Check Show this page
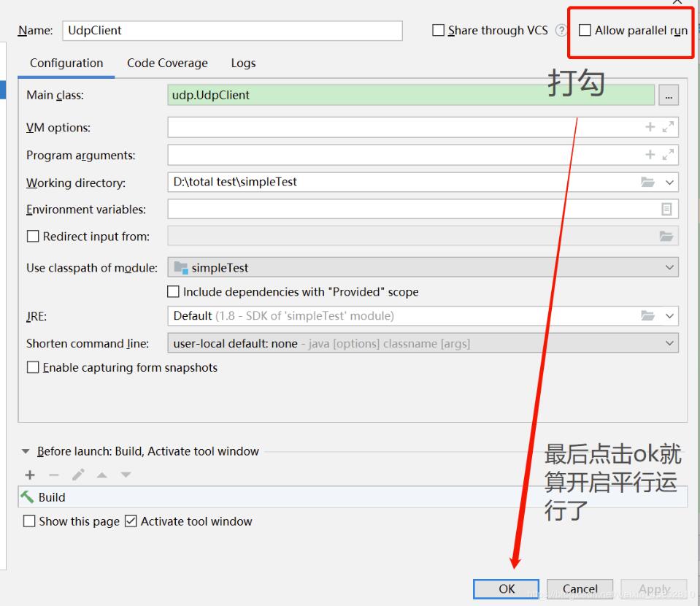The image size is (700, 606). coord(29,521)
